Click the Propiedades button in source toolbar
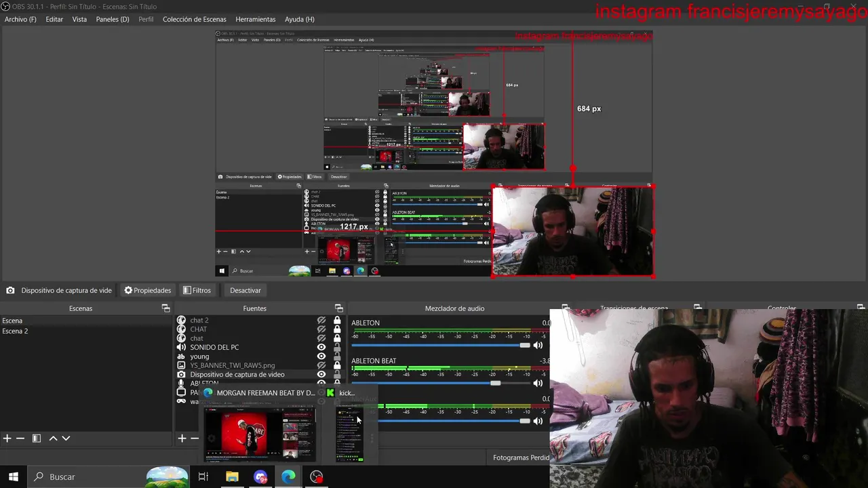868x488 pixels. click(147, 290)
